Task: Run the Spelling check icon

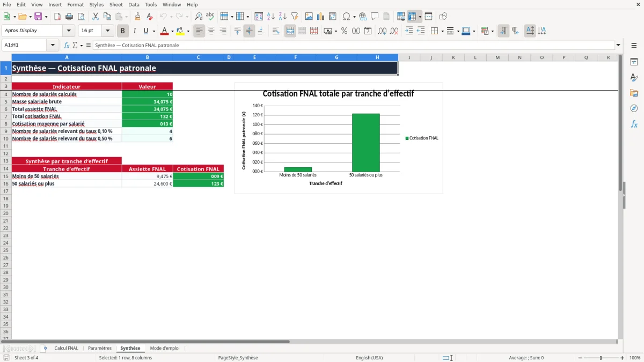Action: tap(210, 17)
